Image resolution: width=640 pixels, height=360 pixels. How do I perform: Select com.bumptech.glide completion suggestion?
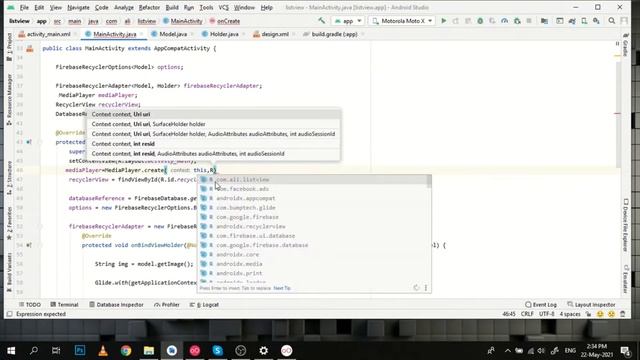(313, 208)
